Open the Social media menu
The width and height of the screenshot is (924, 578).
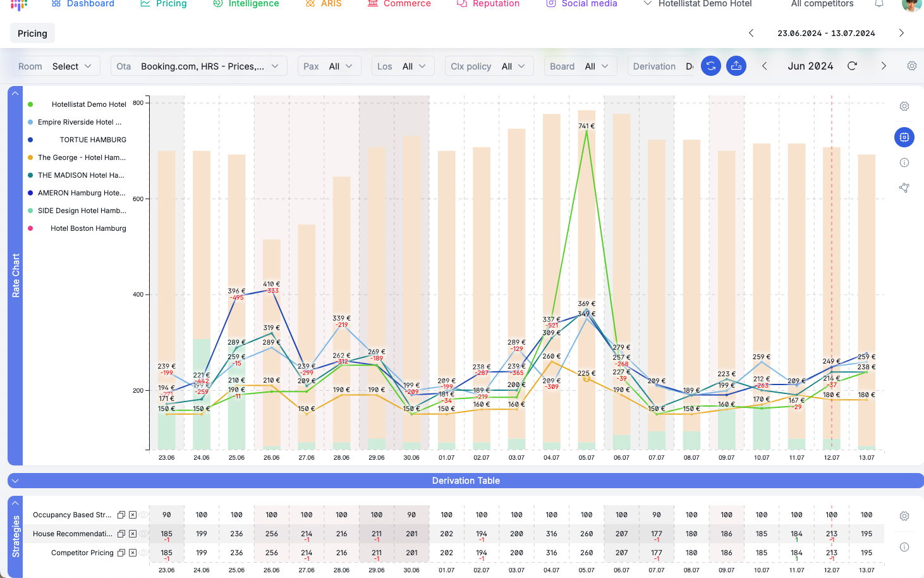(x=581, y=4)
